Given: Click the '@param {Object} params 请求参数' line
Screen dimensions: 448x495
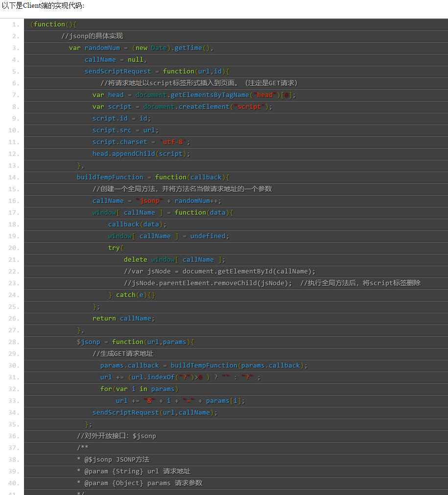Looking at the screenshot, I should (x=140, y=483).
